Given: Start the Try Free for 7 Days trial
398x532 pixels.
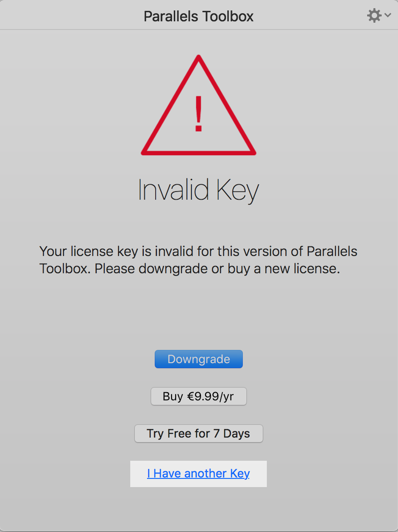Looking at the screenshot, I should [x=198, y=433].
